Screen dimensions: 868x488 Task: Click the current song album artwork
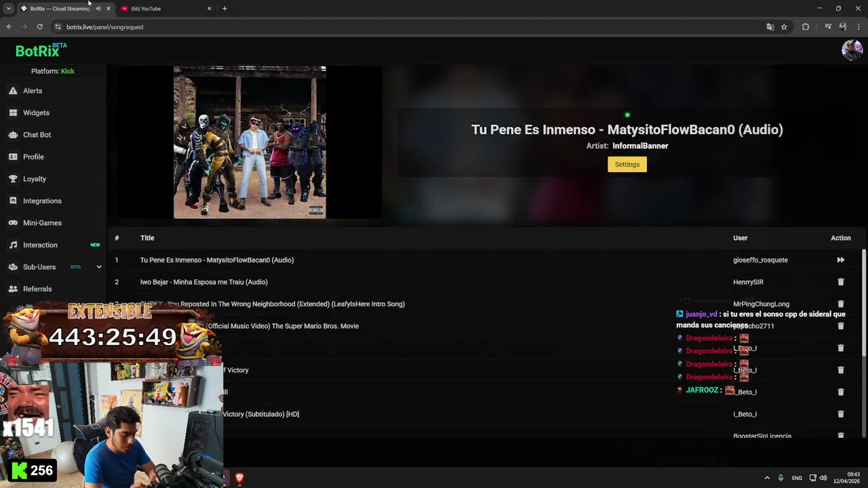click(x=250, y=142)
